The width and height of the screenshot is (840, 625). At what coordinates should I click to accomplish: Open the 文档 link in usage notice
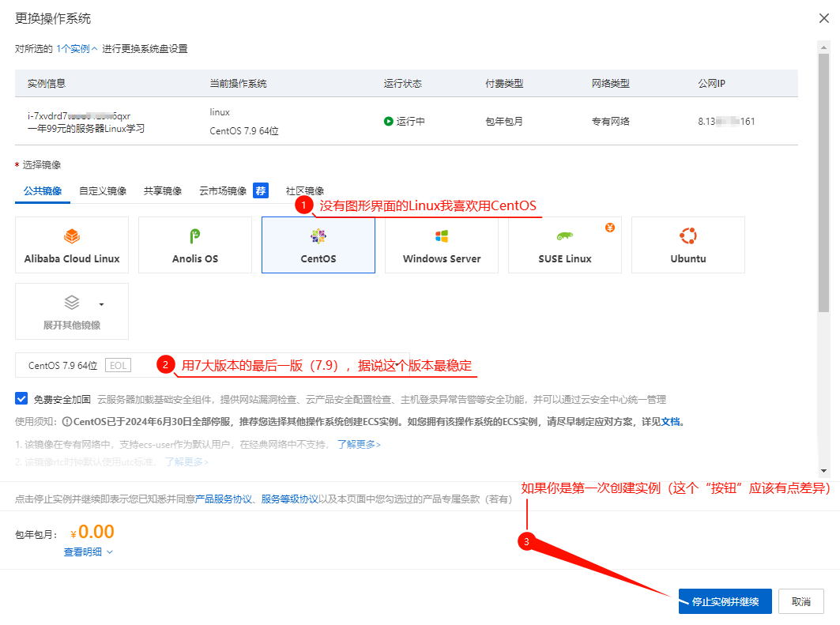[670, 422]
